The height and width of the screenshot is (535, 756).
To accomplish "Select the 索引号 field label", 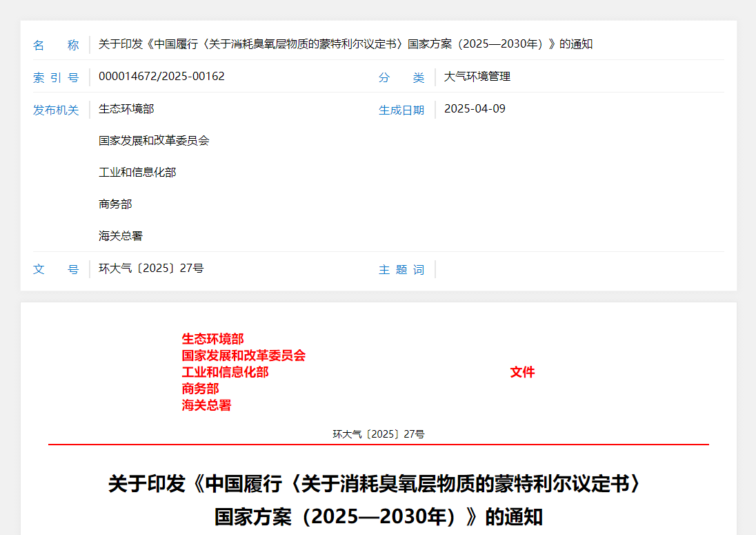I will pos(56,77).
